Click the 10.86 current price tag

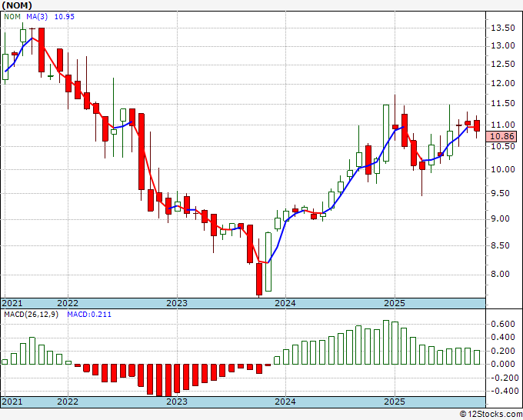501,136
